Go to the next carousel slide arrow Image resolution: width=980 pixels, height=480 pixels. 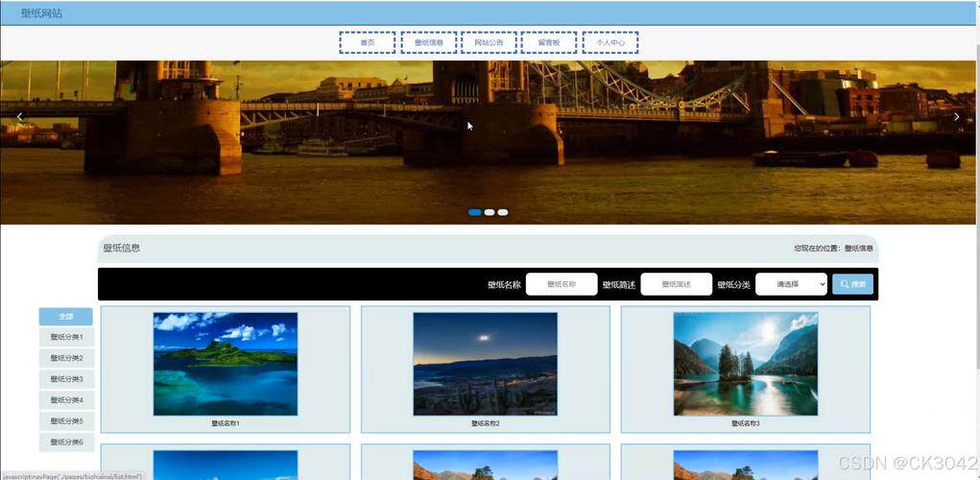(956, 117)
